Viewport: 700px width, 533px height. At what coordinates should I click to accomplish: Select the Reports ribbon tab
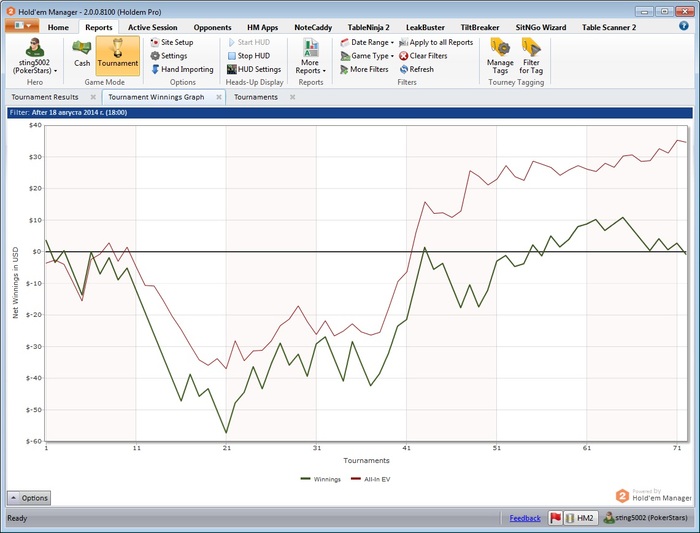click(99, 27)
